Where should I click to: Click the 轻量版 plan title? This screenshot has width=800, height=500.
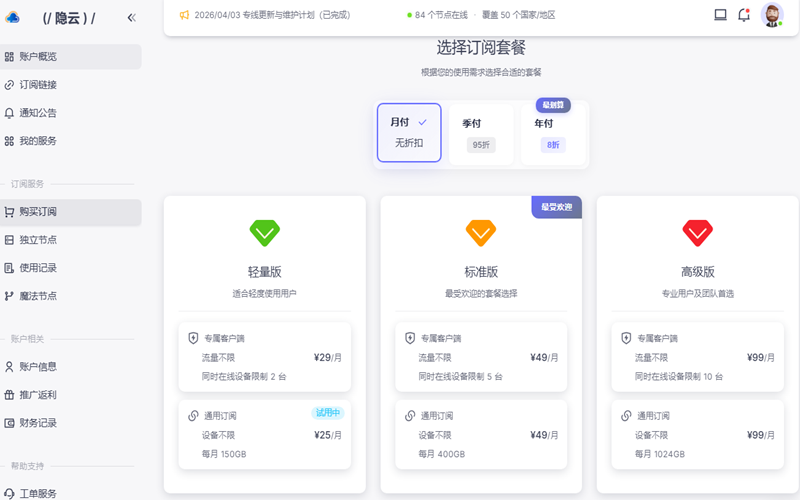pos(265,272)
